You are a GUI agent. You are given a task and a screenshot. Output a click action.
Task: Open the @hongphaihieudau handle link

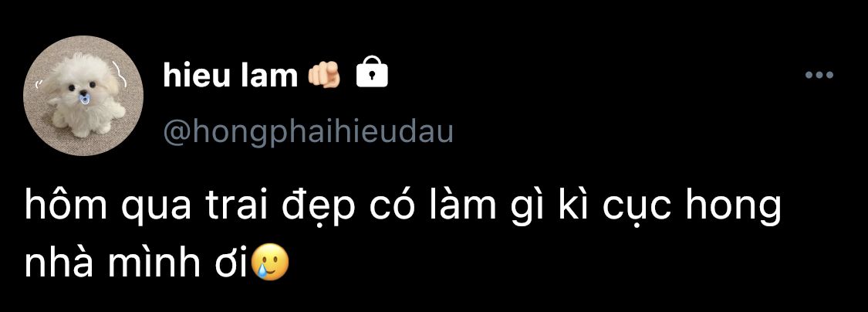tap(309, 133)
